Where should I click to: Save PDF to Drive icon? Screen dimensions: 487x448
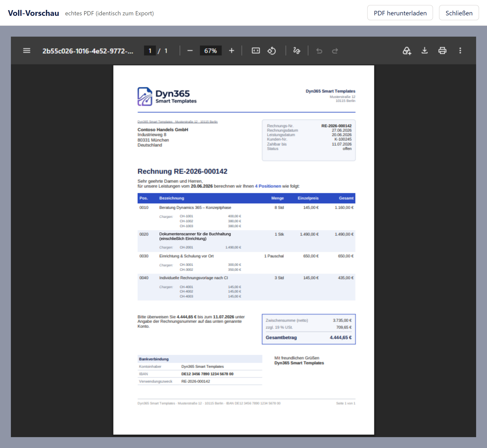(x=407, y=51)
